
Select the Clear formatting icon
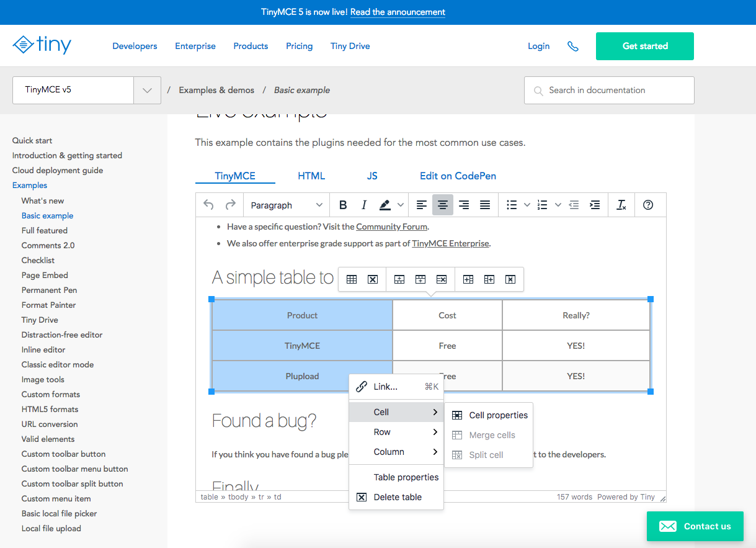pyautogui.click(x=621, y=205)
